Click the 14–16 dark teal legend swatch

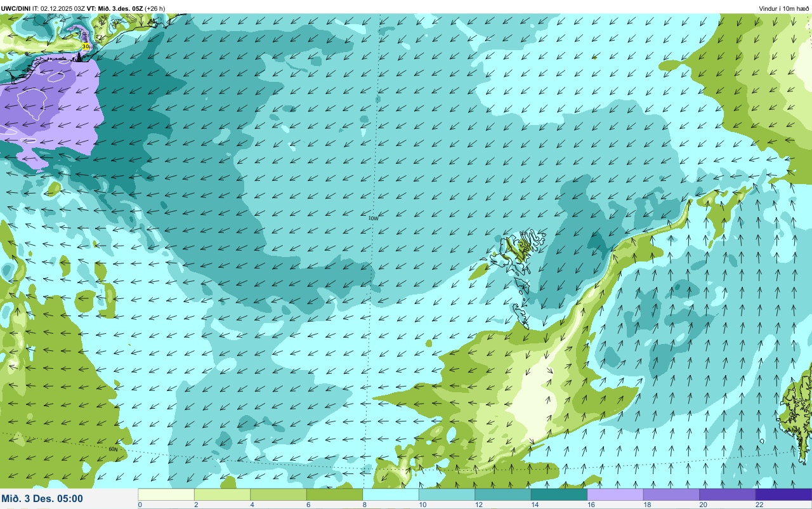559,494
